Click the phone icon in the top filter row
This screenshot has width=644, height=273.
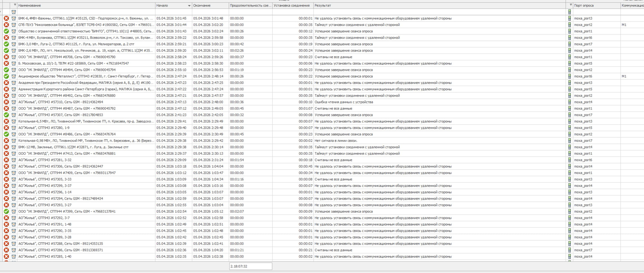click(570, 12)
